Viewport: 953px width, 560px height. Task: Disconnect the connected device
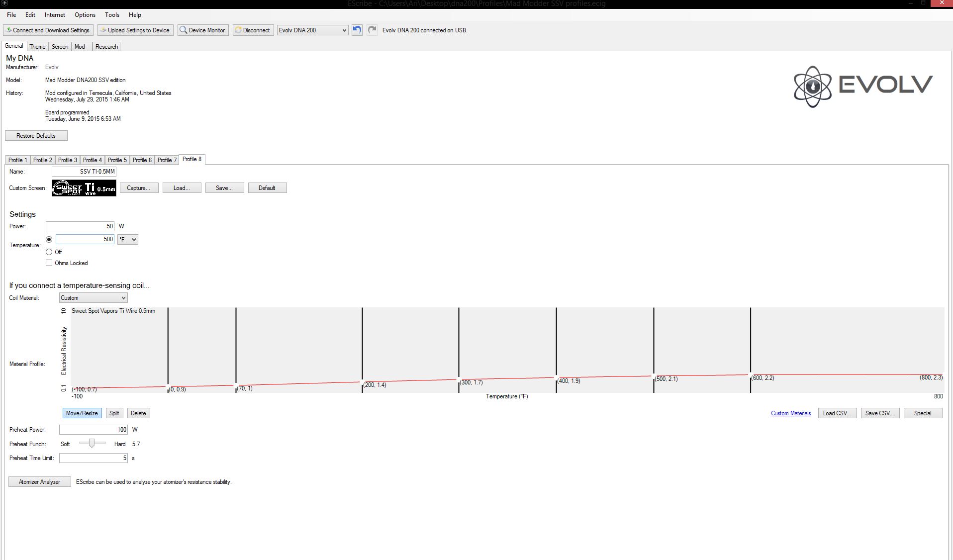coord(253,30)
